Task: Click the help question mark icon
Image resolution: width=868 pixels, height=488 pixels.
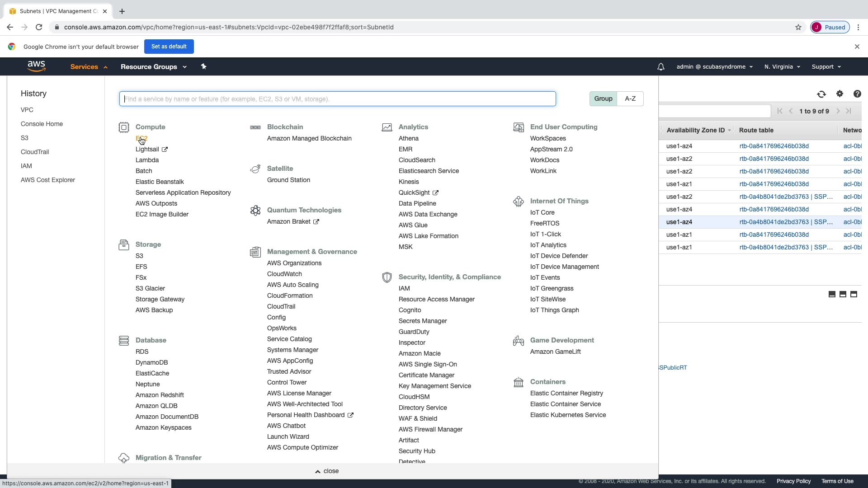Action: [857, 94]
